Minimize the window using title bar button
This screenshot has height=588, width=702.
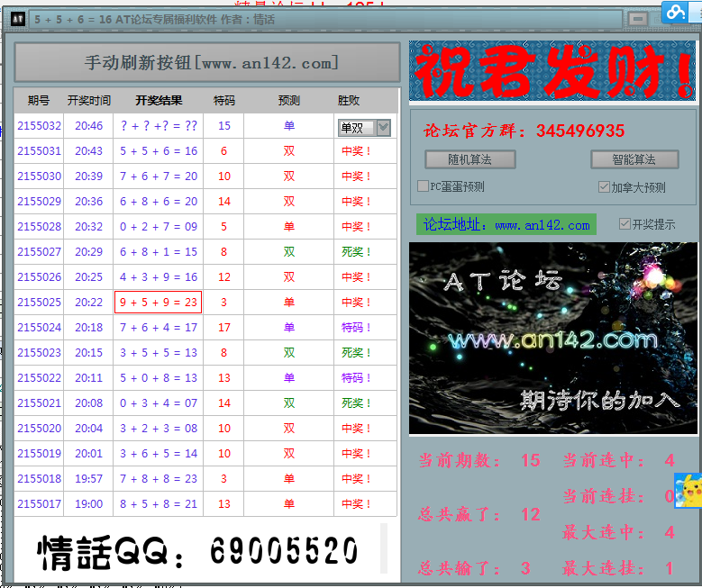click(637, 19)
